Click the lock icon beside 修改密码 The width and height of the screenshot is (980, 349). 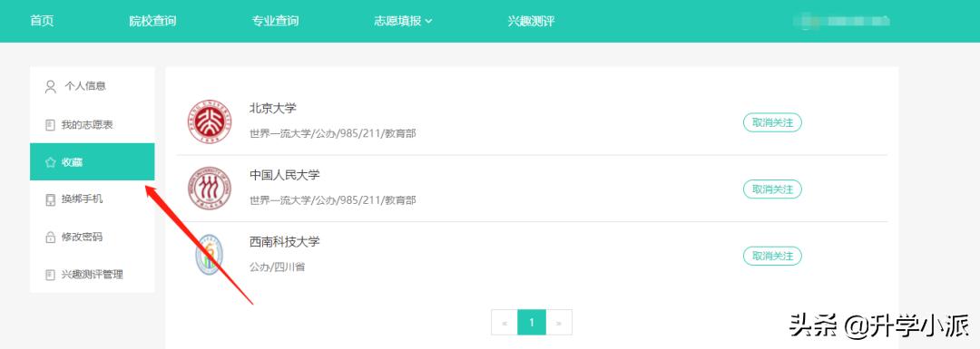(50, 238)
